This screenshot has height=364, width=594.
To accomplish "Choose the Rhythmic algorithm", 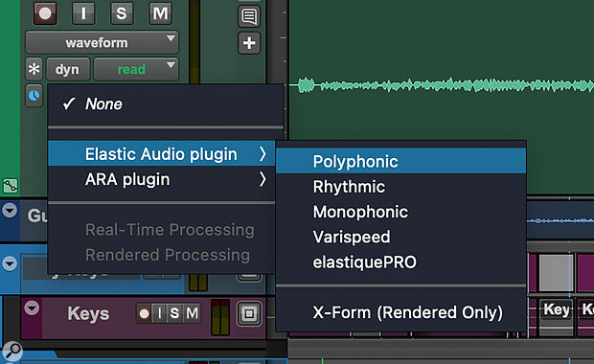I will click(400, 187).
